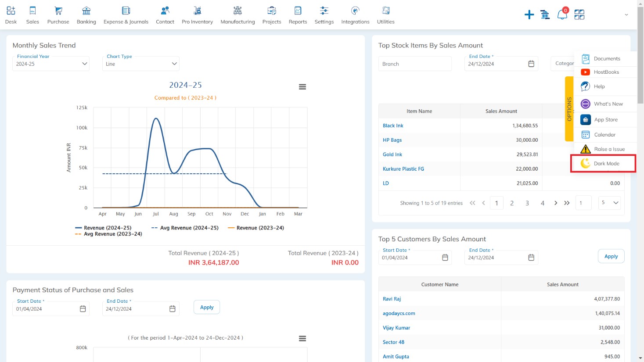The height and width of the screenshot is (362, 644).
Task: Open the Sales module
Action: click(32, 15)
